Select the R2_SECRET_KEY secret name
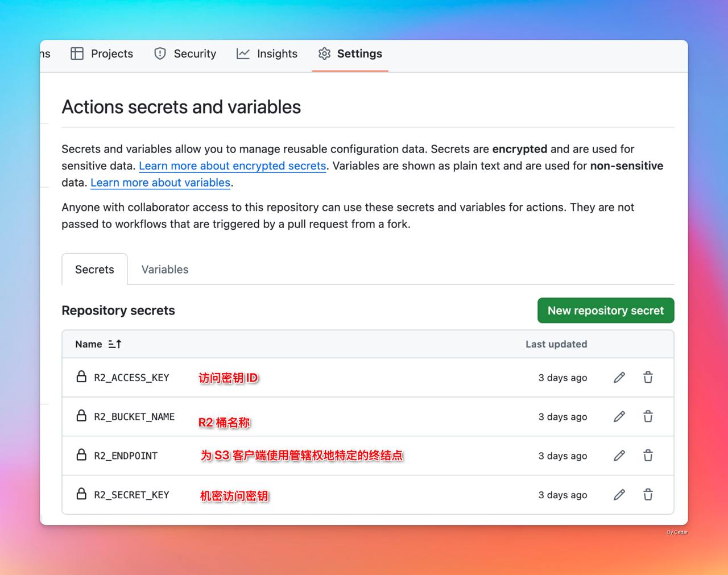The width and height of the screenshot is (728, 575). click(131, 495)
